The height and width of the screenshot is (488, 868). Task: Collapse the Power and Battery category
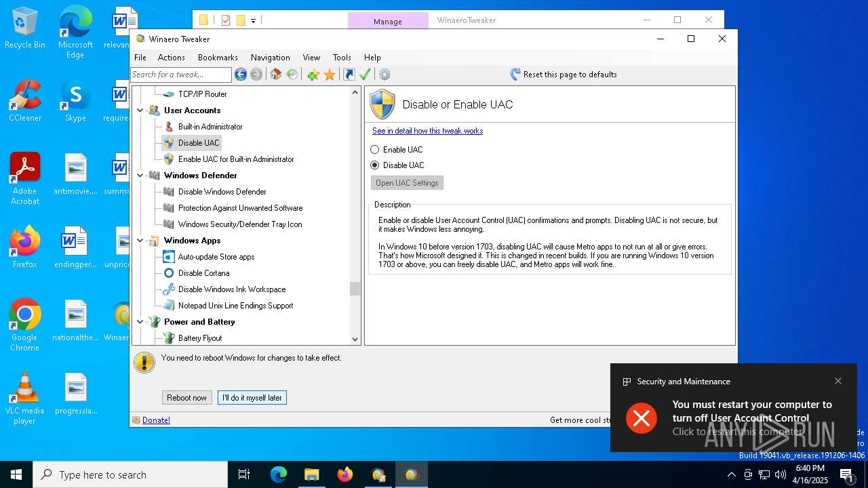[140, 322]
